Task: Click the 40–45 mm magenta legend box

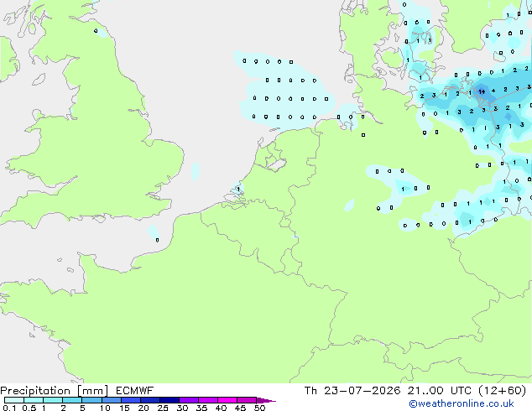Action: click(227, 400)
